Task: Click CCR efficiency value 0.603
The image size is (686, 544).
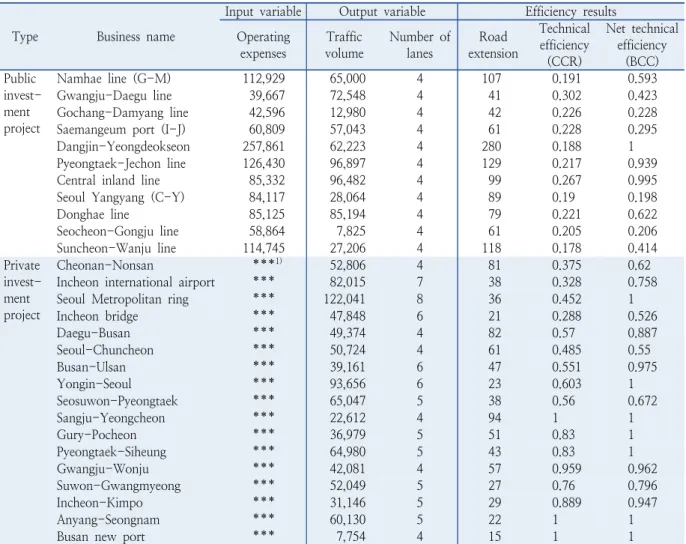Action: pos(567,384)
